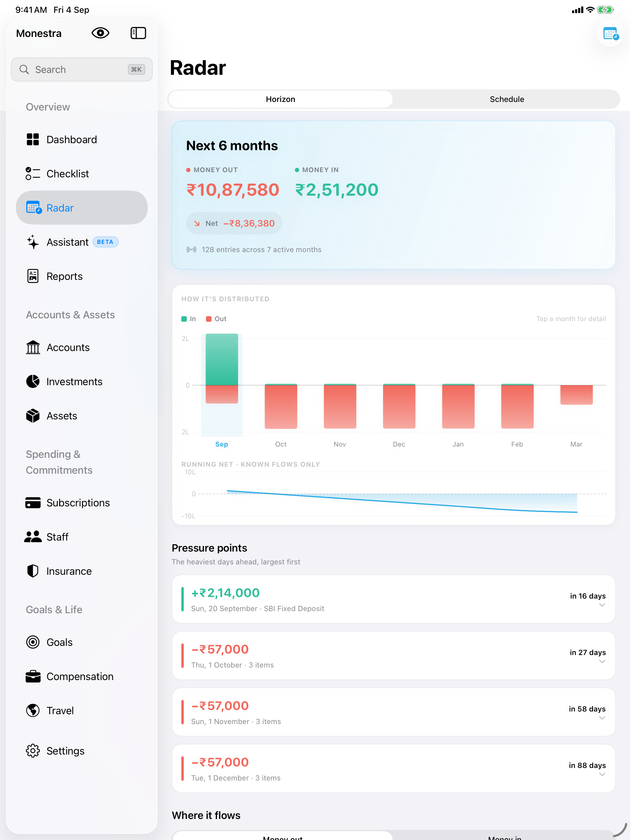Tap the Dec month bar

pos(399,406)
